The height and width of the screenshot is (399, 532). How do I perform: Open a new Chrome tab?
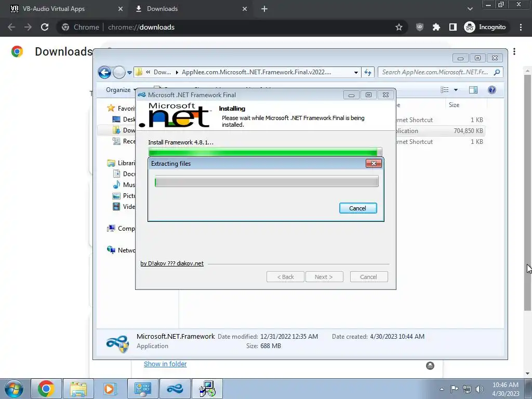[x=264, y=9]
